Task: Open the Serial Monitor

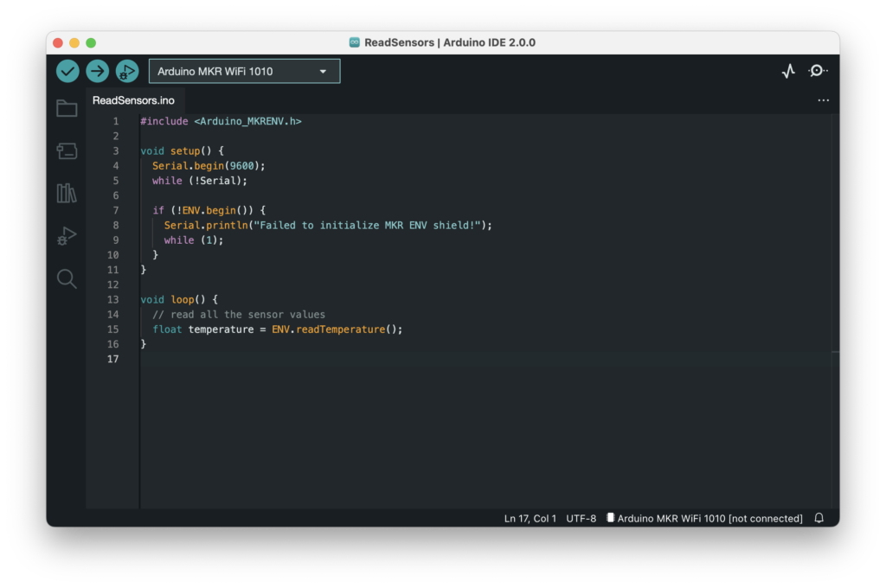Action: point(818,71)
